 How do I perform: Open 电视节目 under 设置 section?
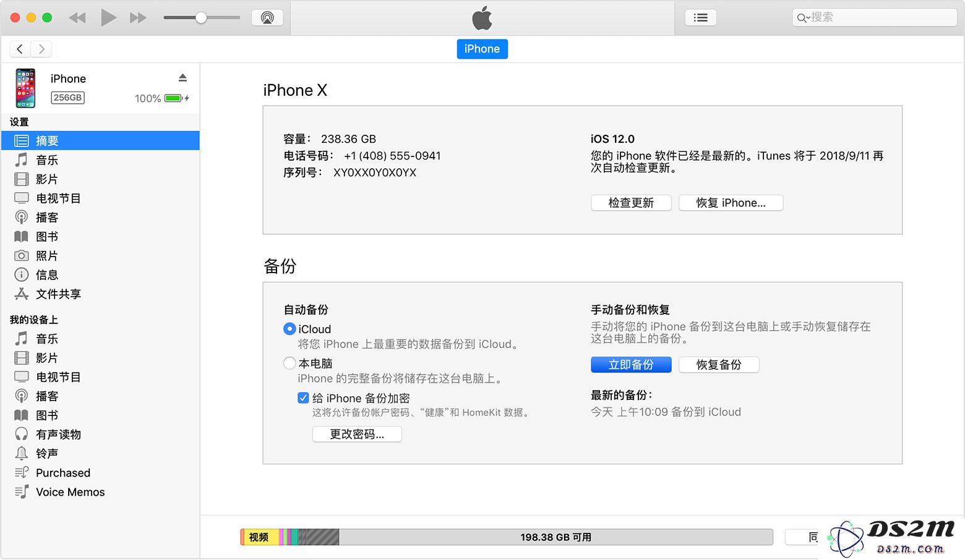100,198
